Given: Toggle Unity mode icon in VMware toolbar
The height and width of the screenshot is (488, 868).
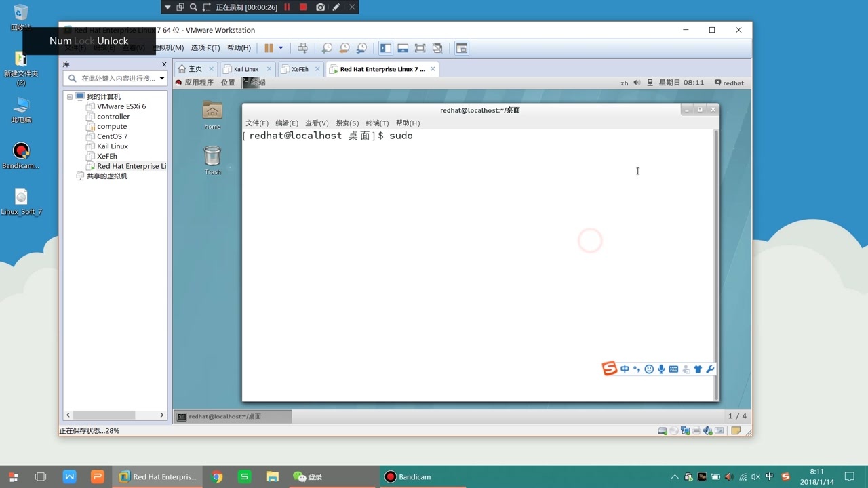Looking at the screenshot, I should coord(437,48).
